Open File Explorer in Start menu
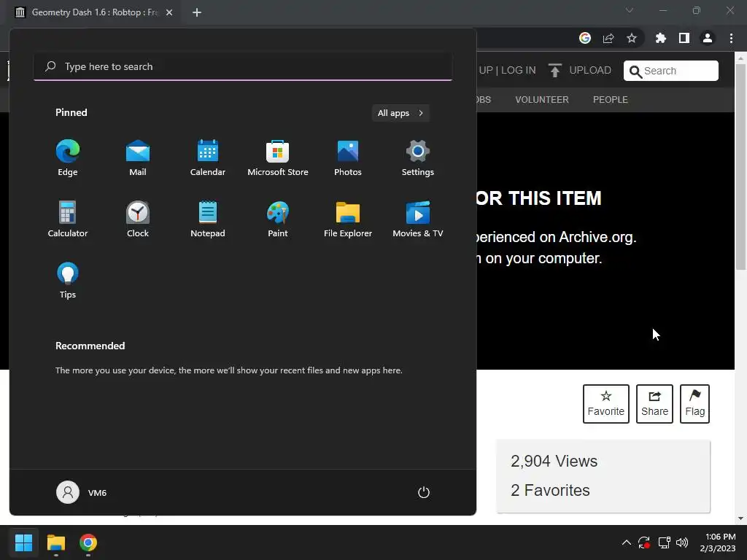 coord(348,219)
